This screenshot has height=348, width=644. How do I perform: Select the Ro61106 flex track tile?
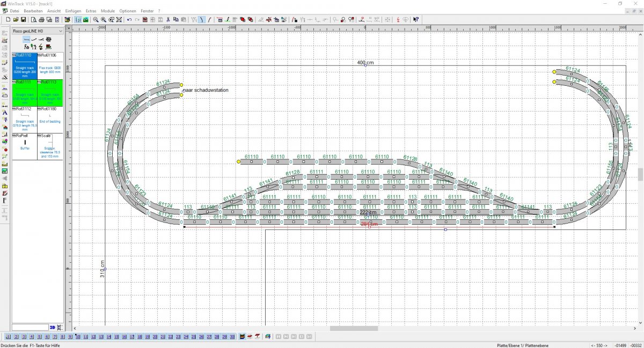click(x=50, y=65)
